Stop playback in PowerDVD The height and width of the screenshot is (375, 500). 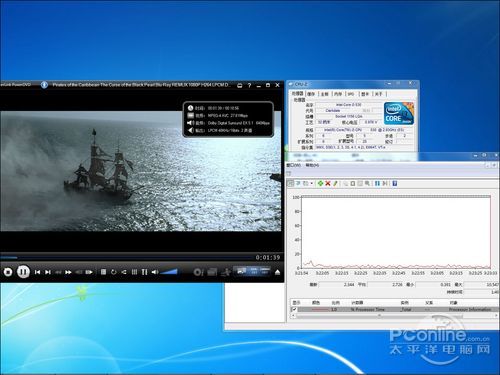[x=8, y=272]
